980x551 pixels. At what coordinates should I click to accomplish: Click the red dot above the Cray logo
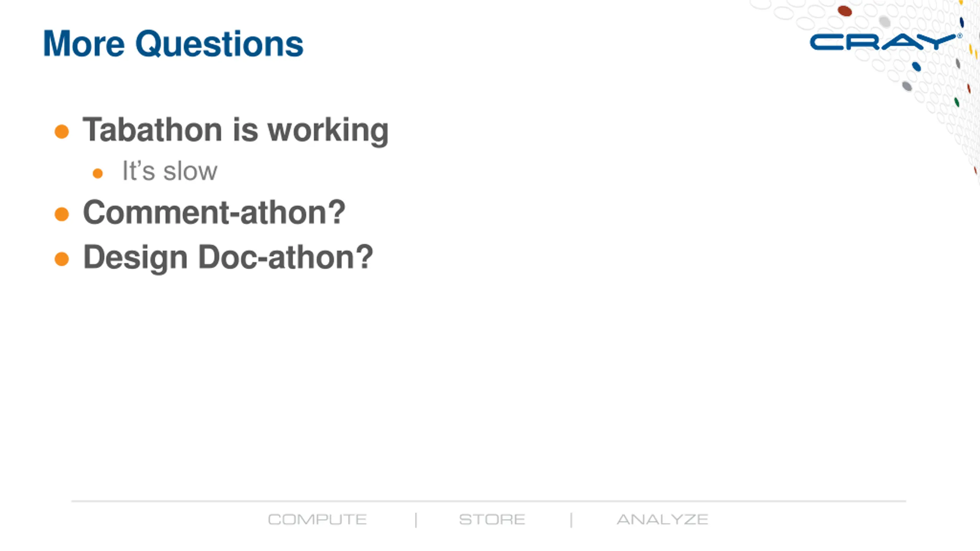[x=844, y=11]
